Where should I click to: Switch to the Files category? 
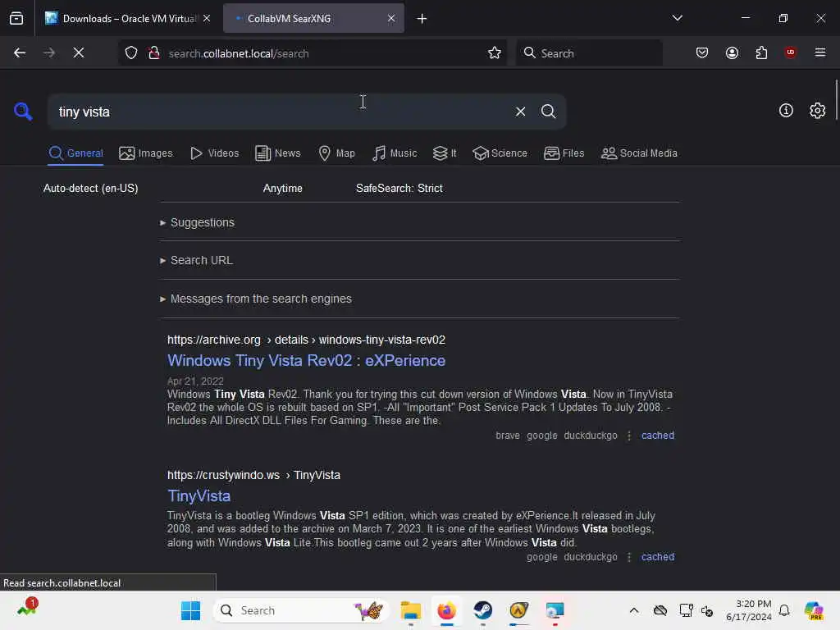click(564, 153)
